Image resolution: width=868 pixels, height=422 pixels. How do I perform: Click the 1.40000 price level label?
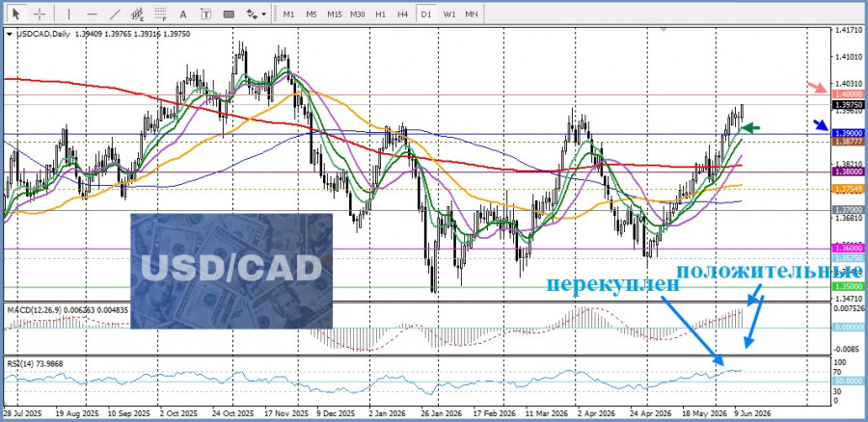[849, 94]
